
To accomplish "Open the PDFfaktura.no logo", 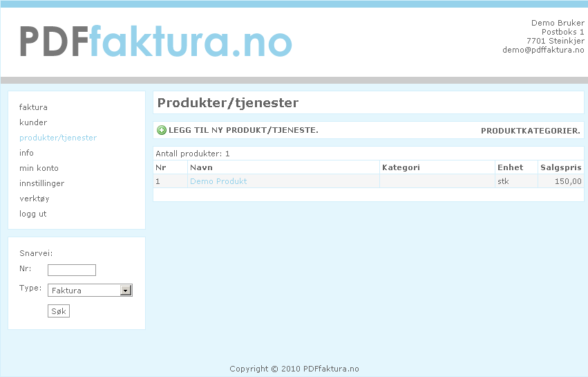I will click(155, 42).
